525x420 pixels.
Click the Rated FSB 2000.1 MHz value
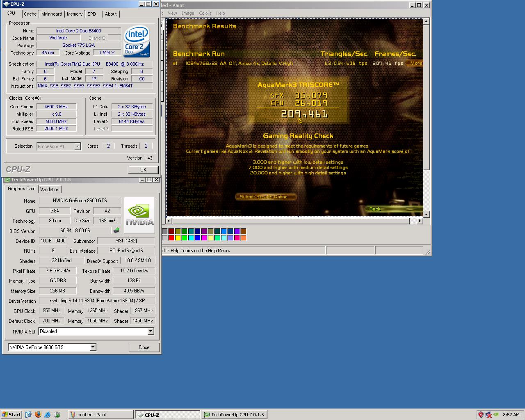point(56,128)
